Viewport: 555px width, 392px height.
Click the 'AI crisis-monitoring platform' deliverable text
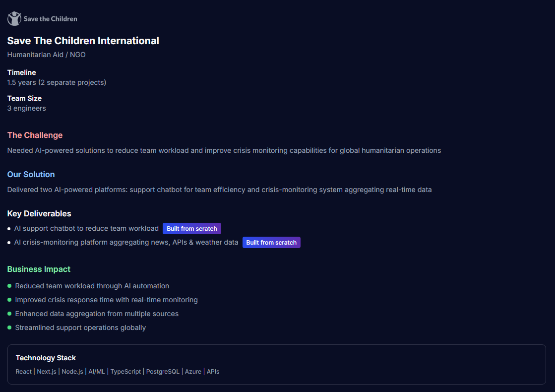126,242
